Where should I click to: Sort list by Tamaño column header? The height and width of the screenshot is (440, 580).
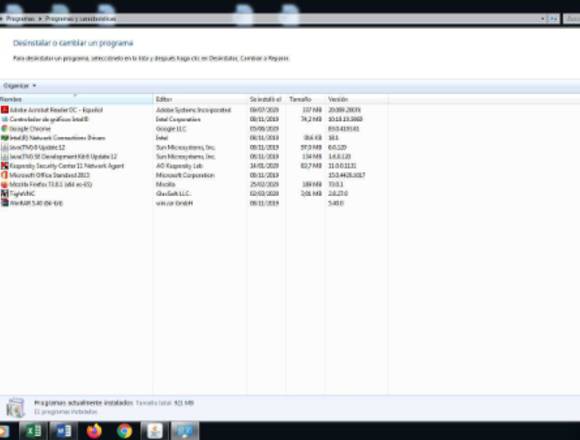point(305,99)
